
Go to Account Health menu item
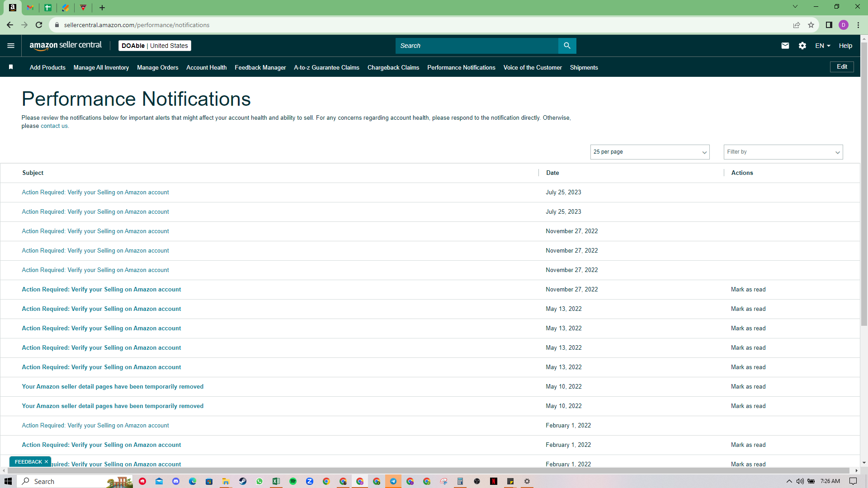(206, 67)
